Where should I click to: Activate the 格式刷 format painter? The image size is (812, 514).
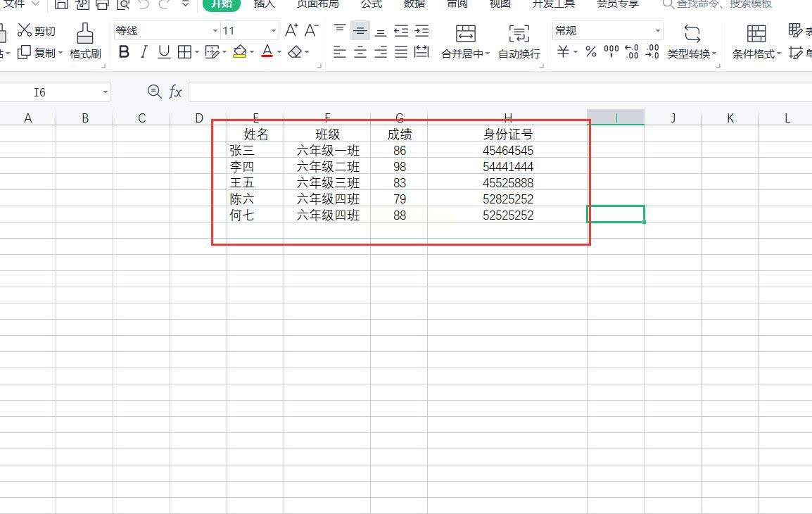coord(85,41)
